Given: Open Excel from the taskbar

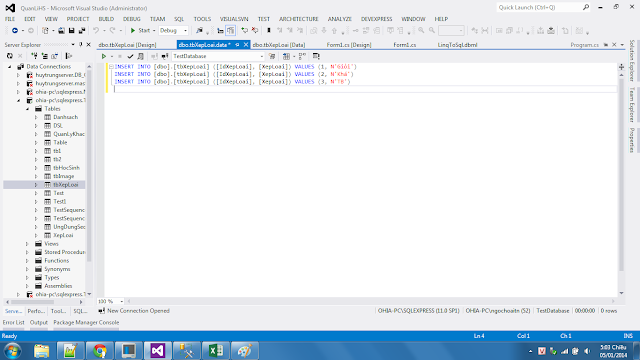Looking at the screenshot, I should pyautogui.click(x=216, y=351).
